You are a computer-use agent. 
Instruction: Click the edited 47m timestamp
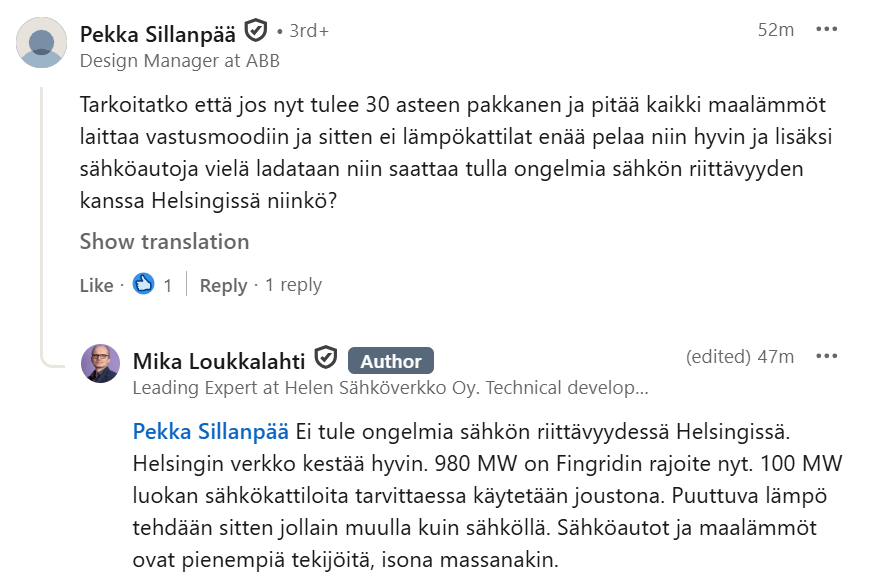740,357
